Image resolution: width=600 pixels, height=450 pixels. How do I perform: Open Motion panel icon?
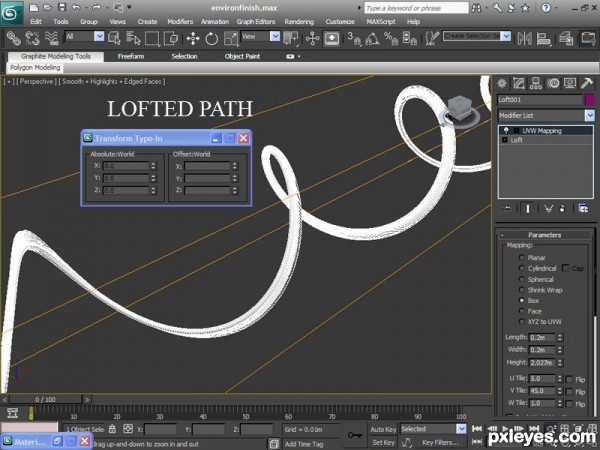tap(553, 83)
